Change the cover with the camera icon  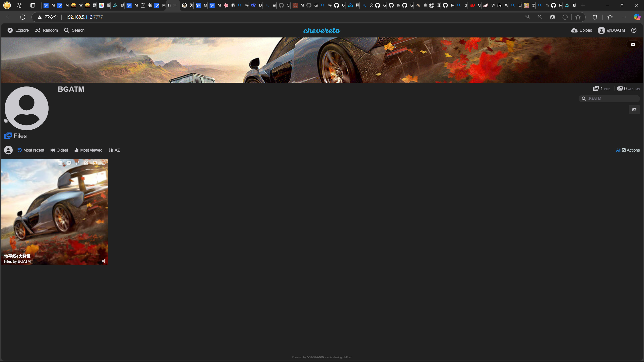click(633, 44)
